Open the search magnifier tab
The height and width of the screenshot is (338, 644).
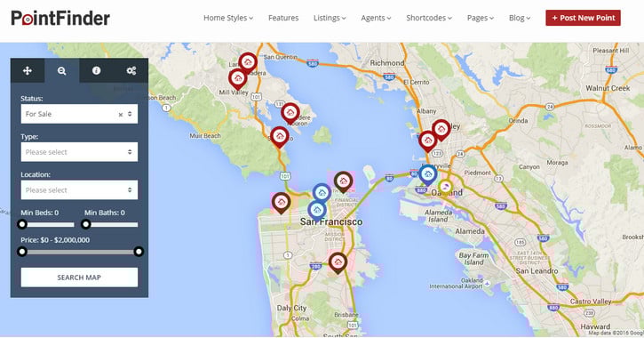(x=61, y=71)
